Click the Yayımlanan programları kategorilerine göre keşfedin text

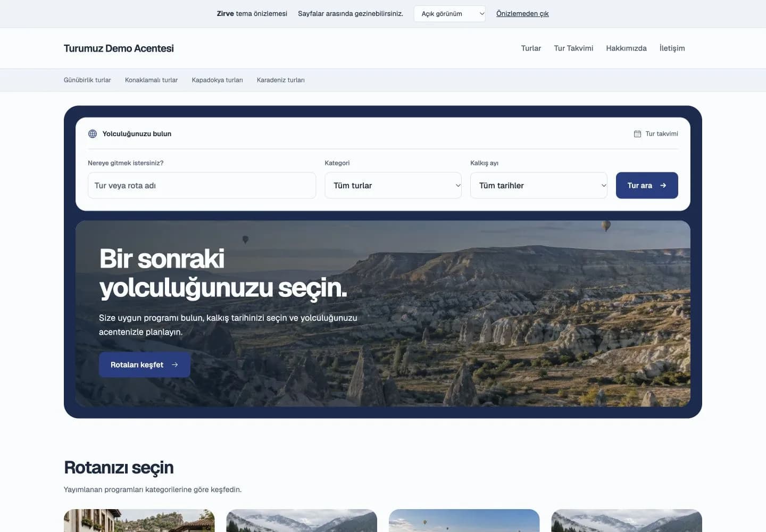[153, 489]
